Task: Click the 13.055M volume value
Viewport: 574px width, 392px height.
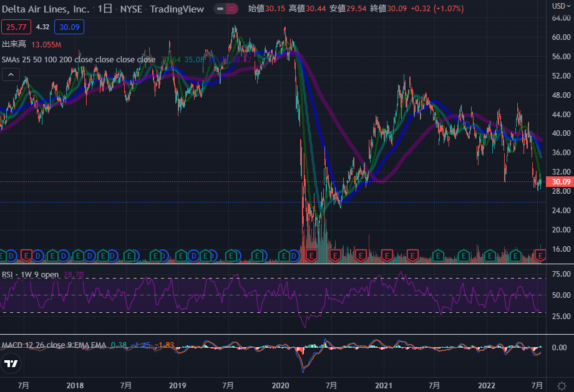Action: 46,45
